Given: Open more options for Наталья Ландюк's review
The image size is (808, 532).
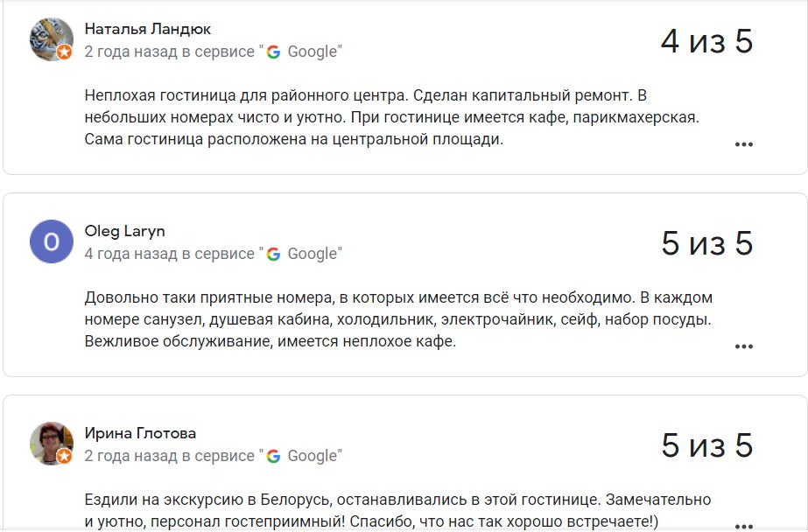Looking at the screenshot, I should (x=743, y=144).
